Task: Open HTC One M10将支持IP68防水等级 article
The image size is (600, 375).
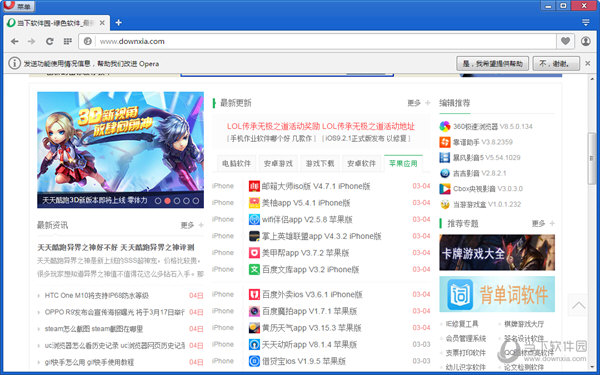Action: [96, 295]
